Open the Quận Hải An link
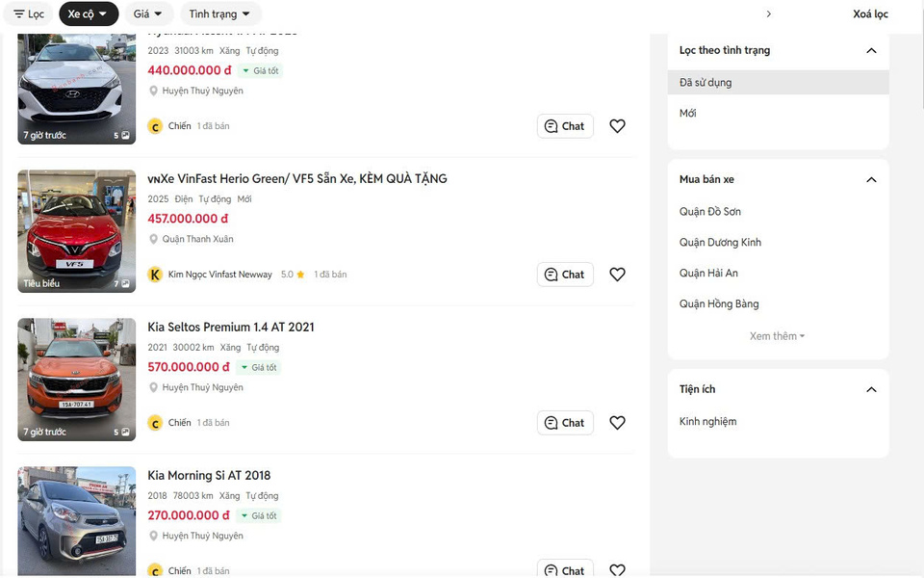This screenshot has height=578, width=924. coord(708,274)
